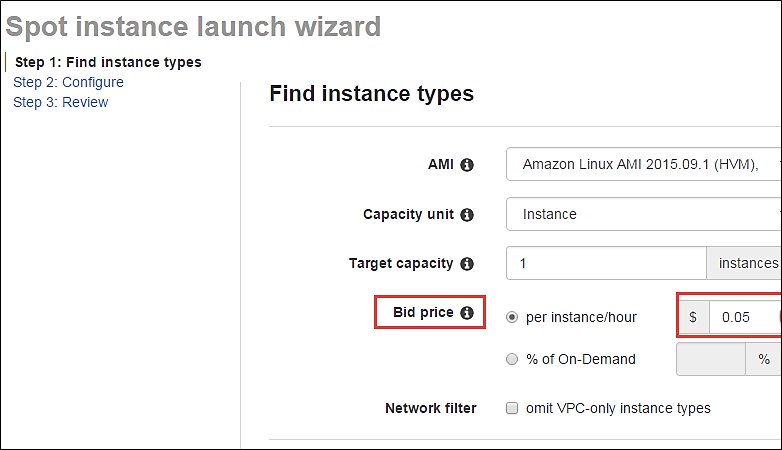Jump to Step 3: Review

[x=60, y=102]
